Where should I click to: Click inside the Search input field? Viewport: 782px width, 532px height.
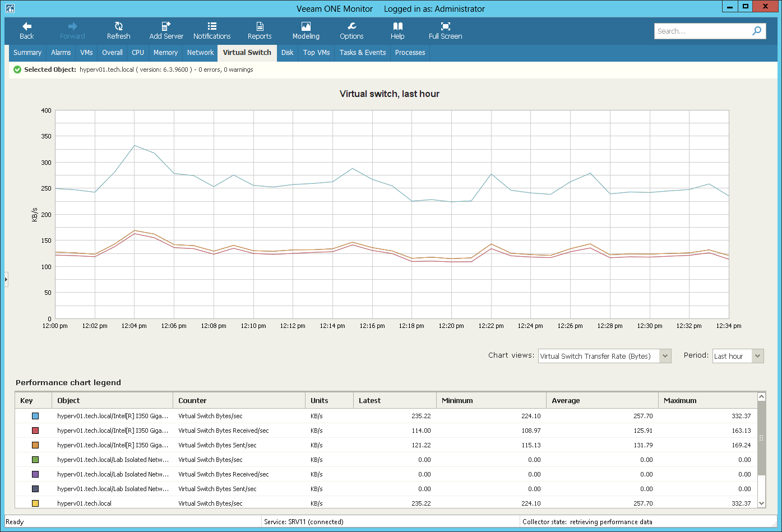click(702, 31)
